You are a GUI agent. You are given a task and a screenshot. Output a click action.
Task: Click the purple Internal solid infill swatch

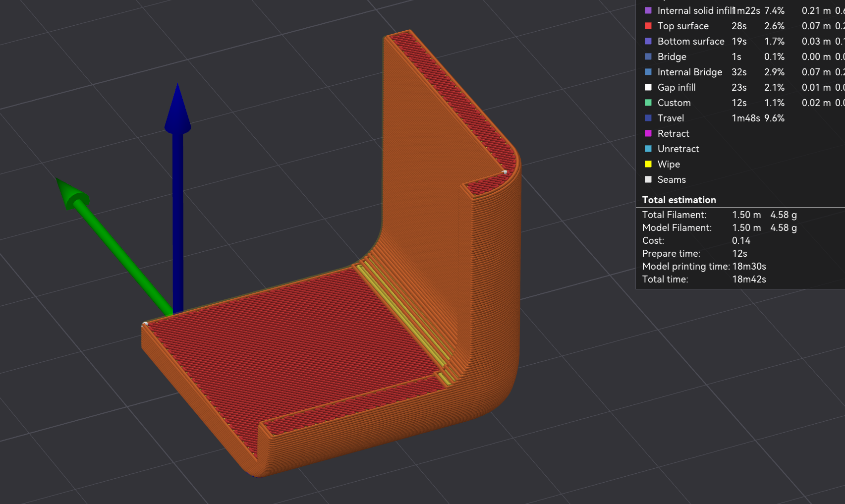(x=648, y=10)
